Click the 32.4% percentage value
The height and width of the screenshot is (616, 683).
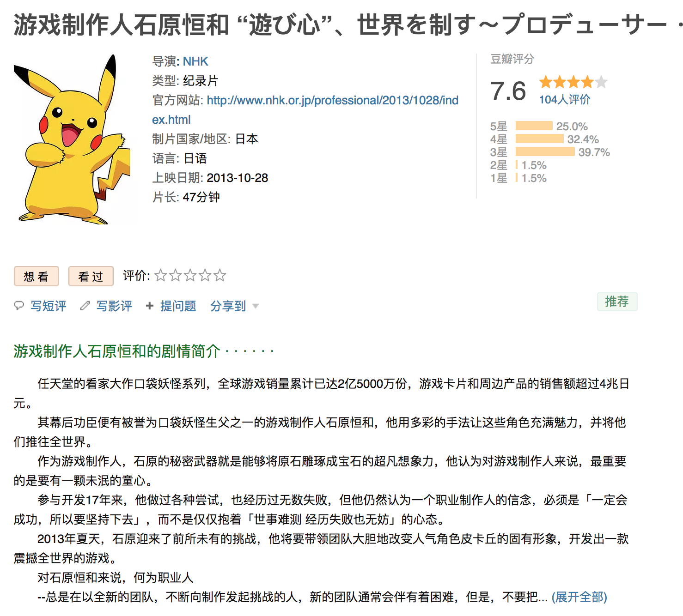(x=583, y=139)
